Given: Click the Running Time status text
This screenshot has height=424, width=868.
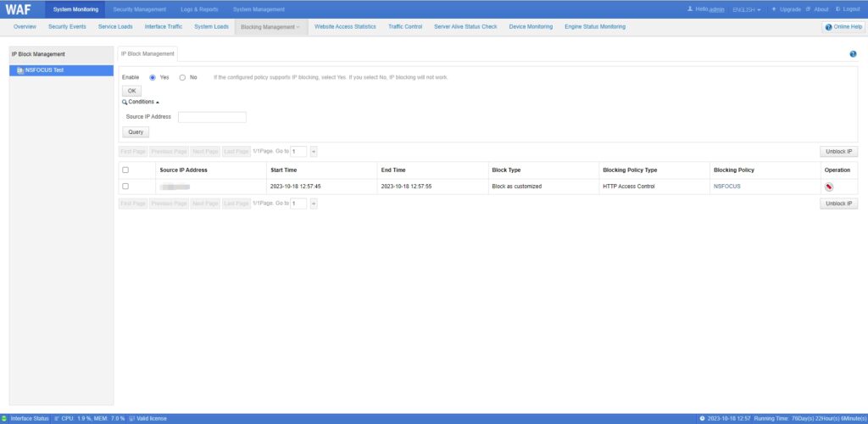Looking at the screenshot, I should coord(810,418).
